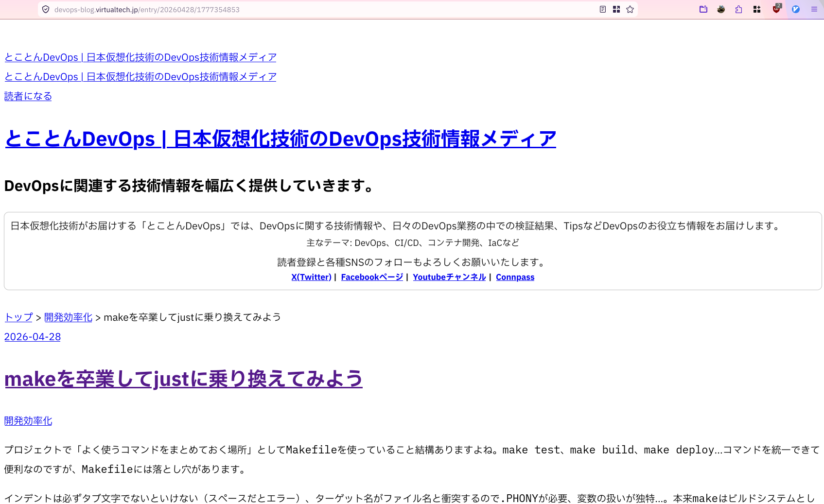Click the grid-plus toolbar icon

click(757, 9)
